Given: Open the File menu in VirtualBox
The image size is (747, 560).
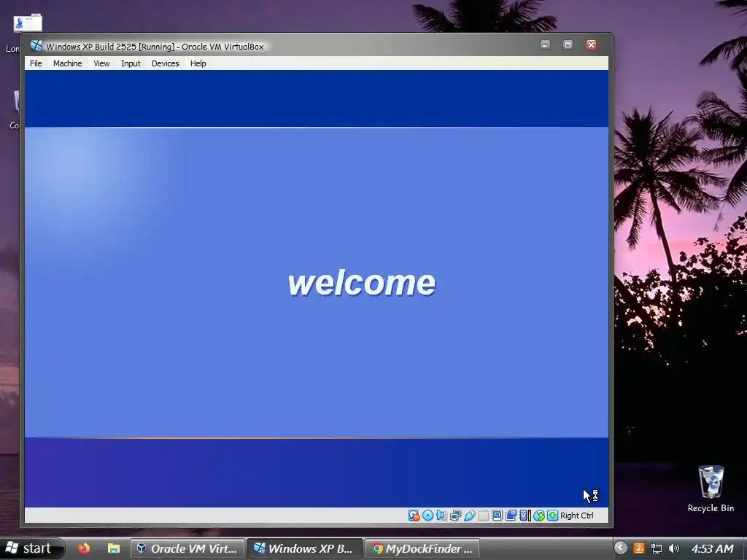Looking at the screenshot, I should click(x=36, y=63).
